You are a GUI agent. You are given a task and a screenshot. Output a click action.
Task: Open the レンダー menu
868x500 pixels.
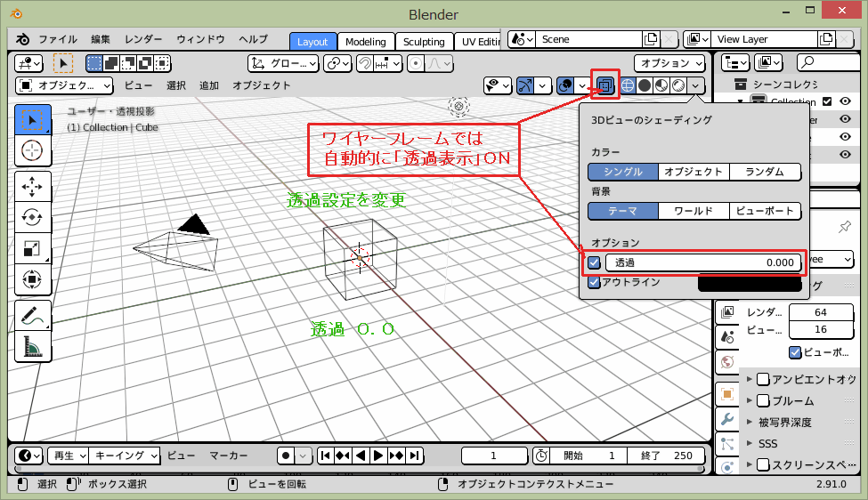coord(143,39)
